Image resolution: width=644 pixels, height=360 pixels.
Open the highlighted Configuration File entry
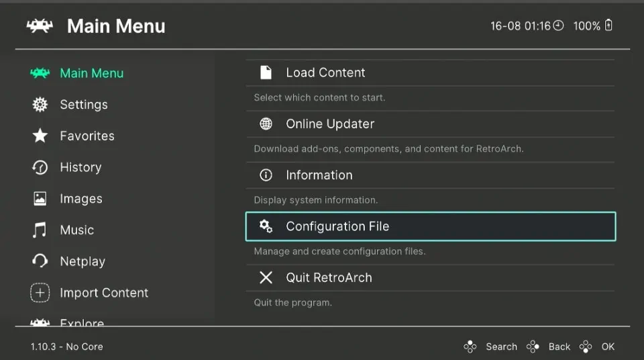pyautogui.click(x=431, y=226)
